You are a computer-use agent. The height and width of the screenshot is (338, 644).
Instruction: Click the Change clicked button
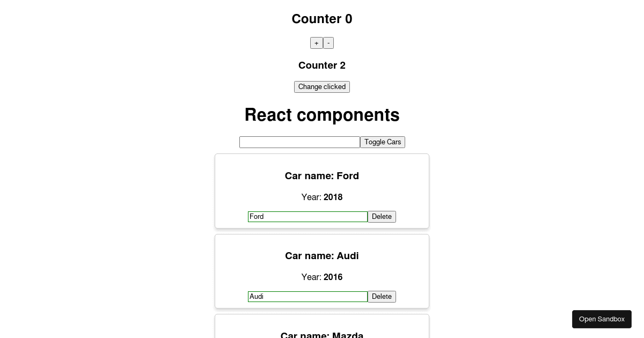(x=322, y=87)
